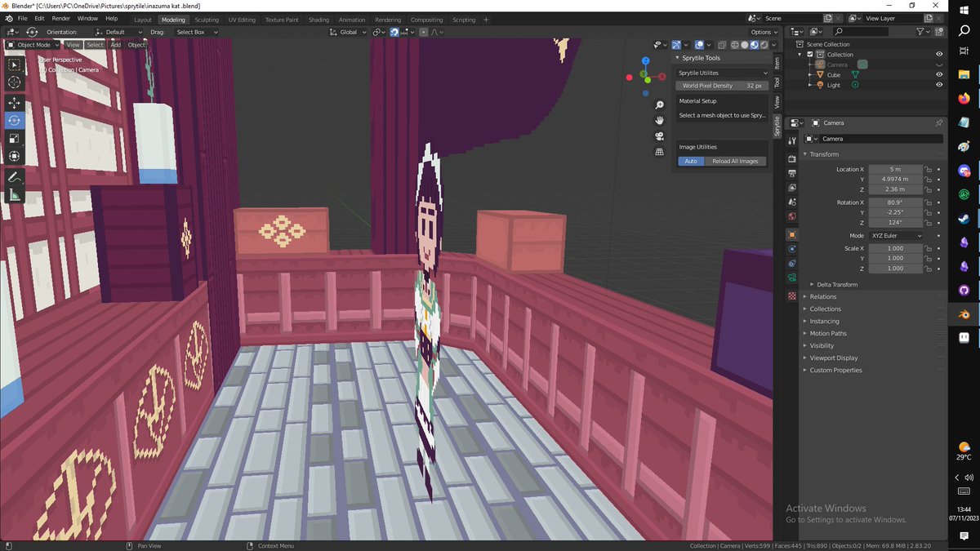This screenshot has height=551, width=980.
Task: Hide the Light with its eye icon
Action: (939, 85)
